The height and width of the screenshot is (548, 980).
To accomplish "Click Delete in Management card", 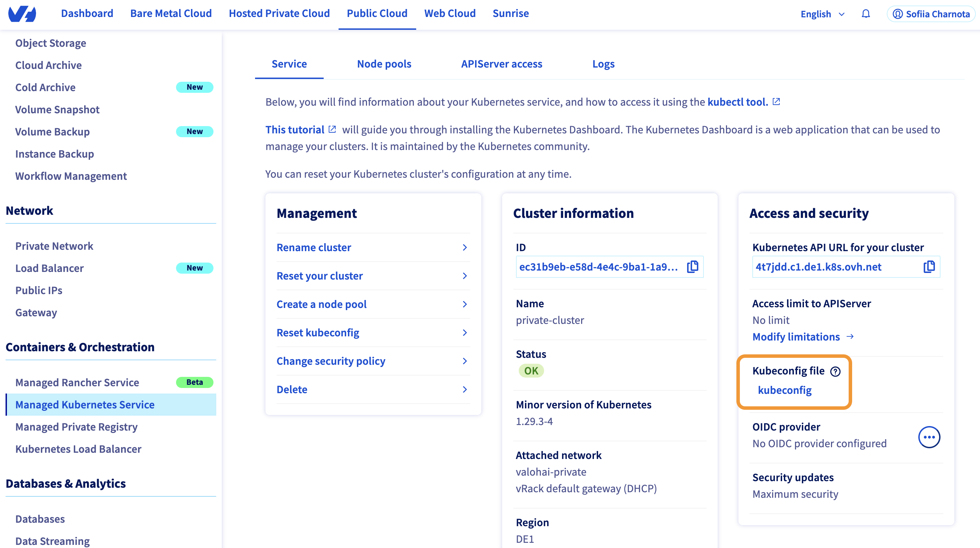I will pos(292,389).
